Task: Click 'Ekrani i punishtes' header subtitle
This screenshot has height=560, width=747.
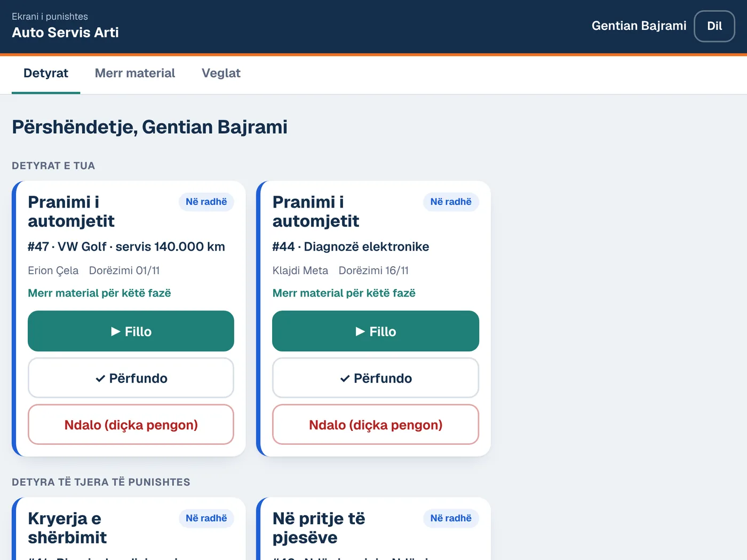Action: pos(50,17)
